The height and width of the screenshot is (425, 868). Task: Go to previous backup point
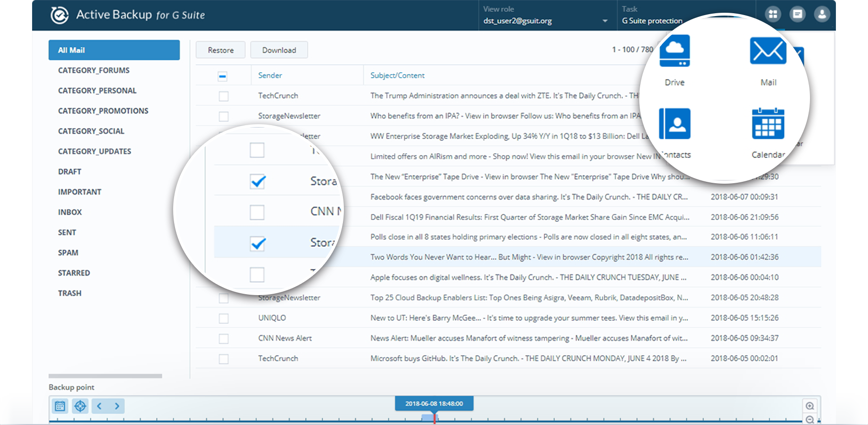[x=99, y=406]
